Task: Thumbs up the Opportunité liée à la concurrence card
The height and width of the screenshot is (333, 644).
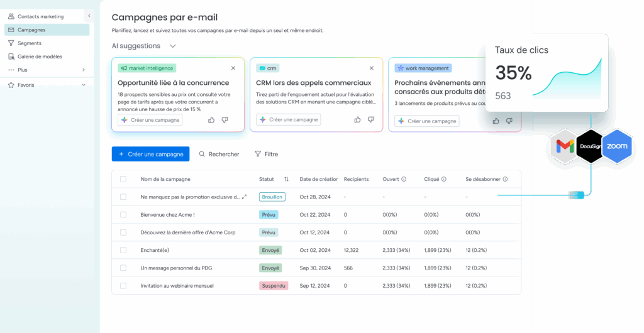Action: (x=211, y=120)
